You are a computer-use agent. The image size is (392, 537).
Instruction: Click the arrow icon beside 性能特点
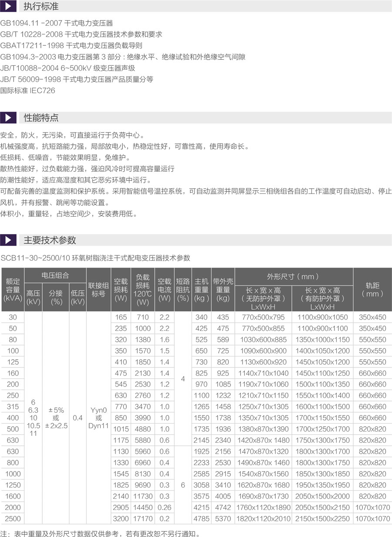tap(8, 118)
